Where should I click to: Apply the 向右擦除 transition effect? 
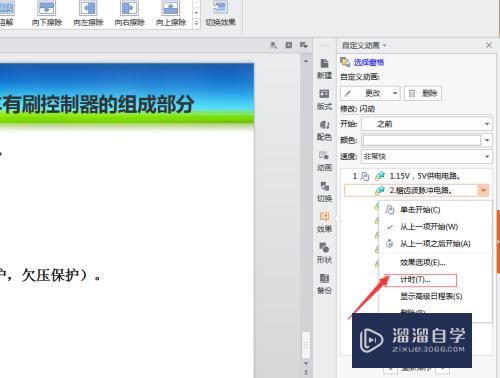(x=129, y=13)
